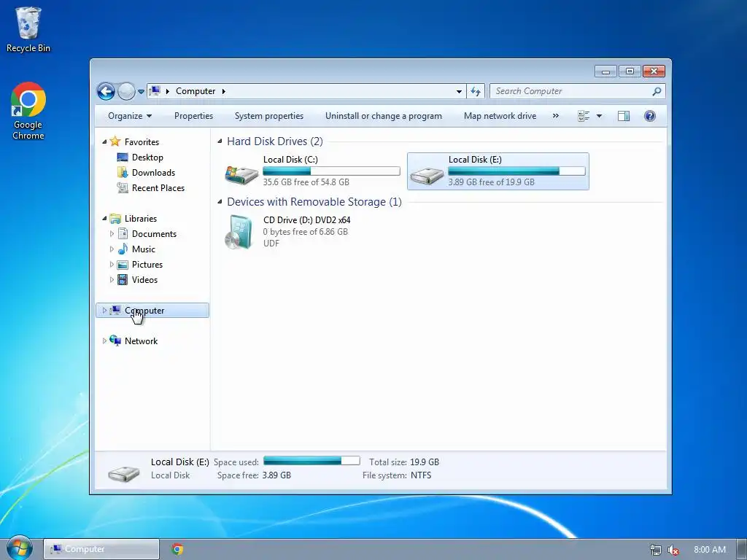Click the Hard Disk Drives (2) heading
The height and width of the screenshot is (560, 747).
[x=275, y=141]
